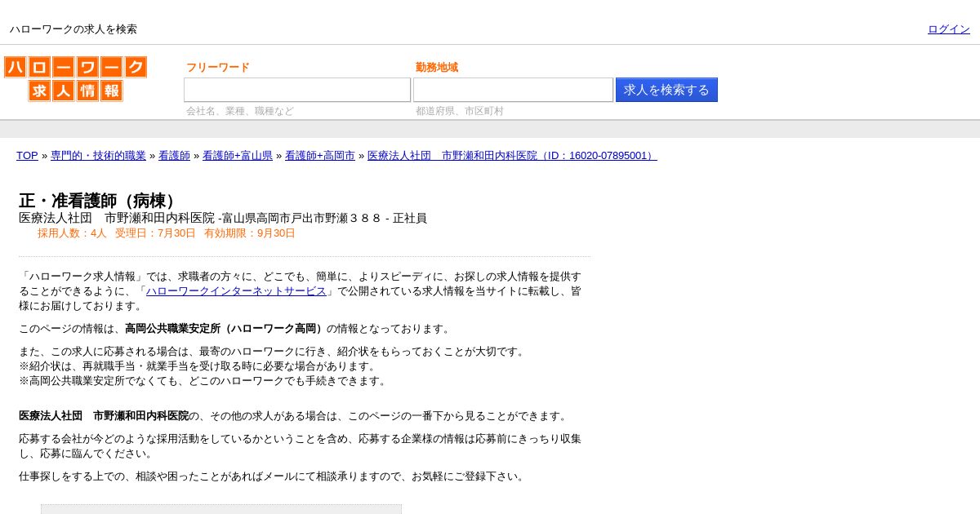The image size is (980, 514).
Task: Focus the 勤務地域 input field
Action: click(513, 90)
